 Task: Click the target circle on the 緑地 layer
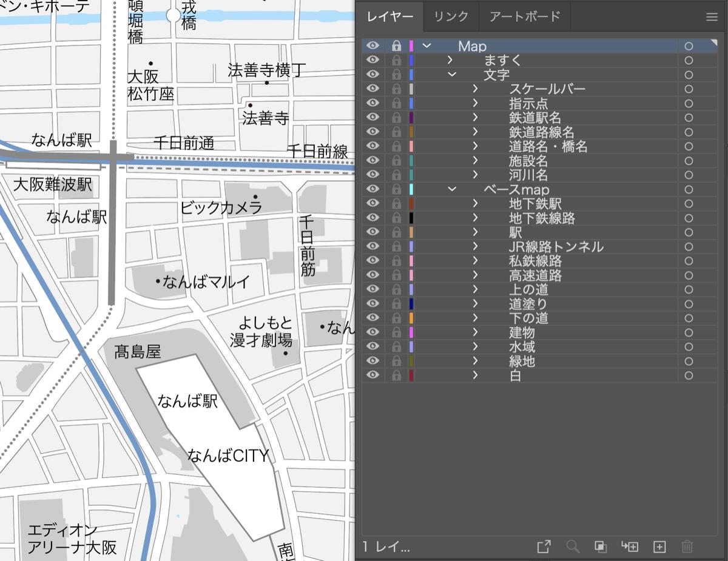(x=689, y=361)
